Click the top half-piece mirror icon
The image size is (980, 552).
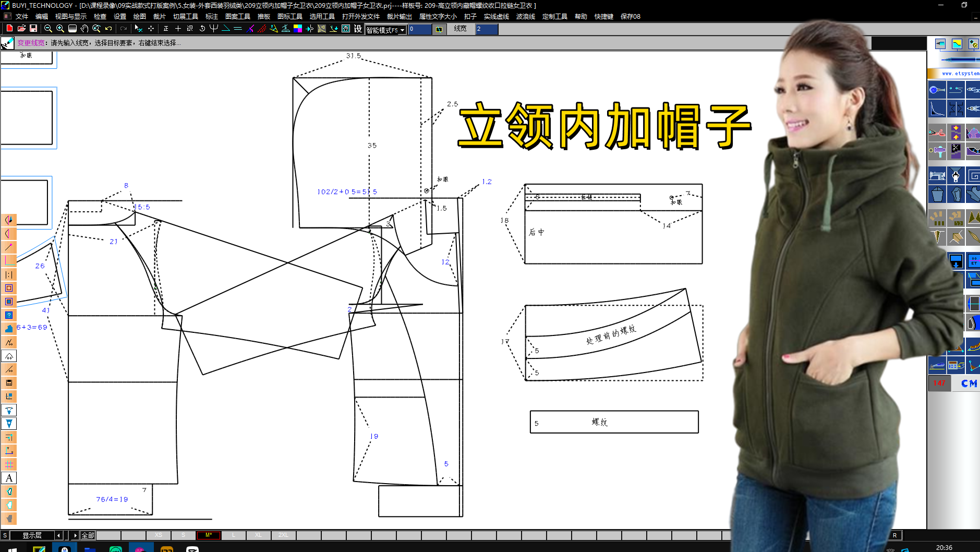9,220
